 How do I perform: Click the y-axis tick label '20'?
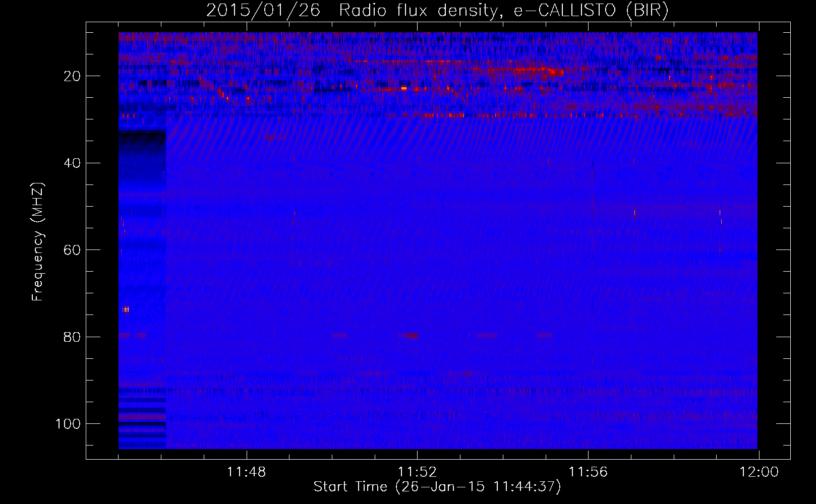click(x=72, y=76)
